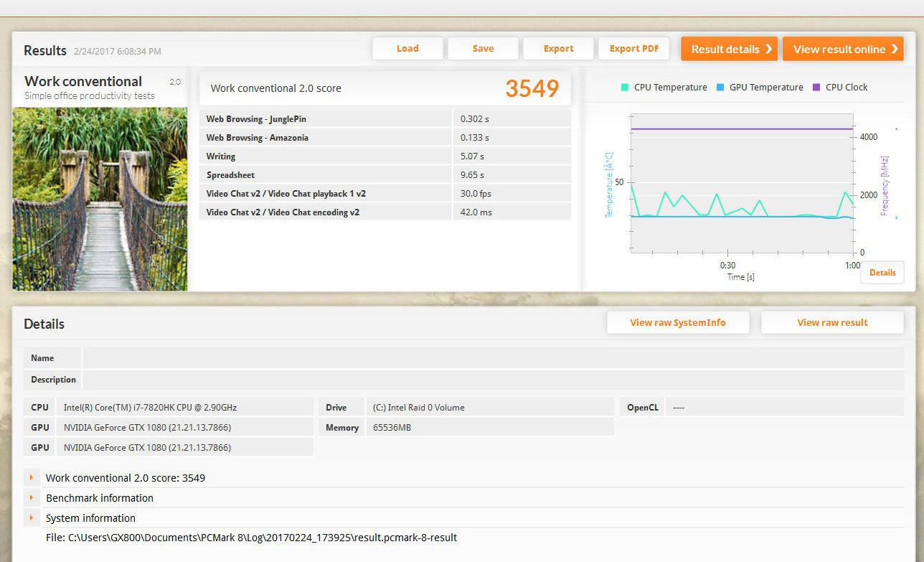Export the result as PDF
This screenshot has height=562, width=924.
[633, 49]
